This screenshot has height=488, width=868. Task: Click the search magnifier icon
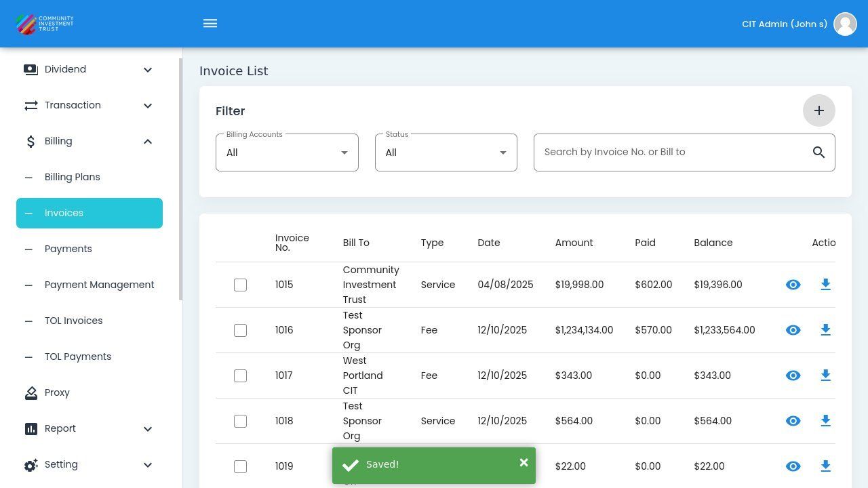(x=818, y=152)
